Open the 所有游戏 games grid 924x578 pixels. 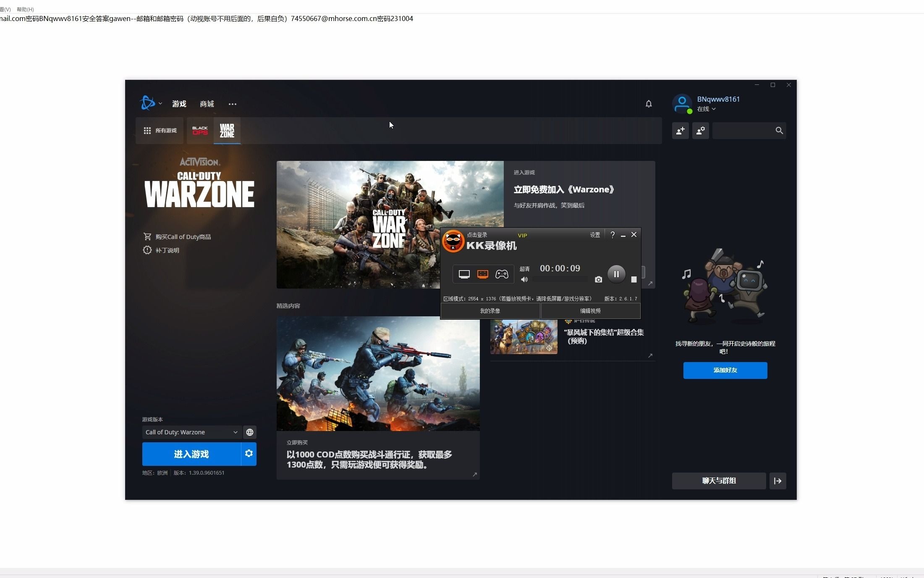[x=160, y=131]
